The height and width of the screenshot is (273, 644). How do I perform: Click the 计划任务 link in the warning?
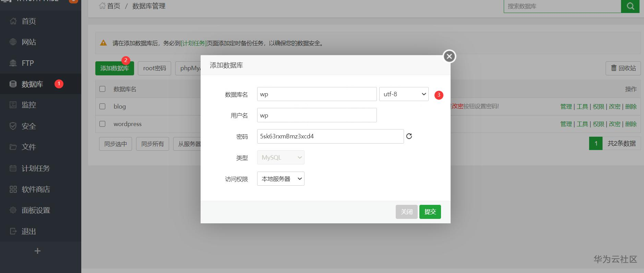pos(194,43)
